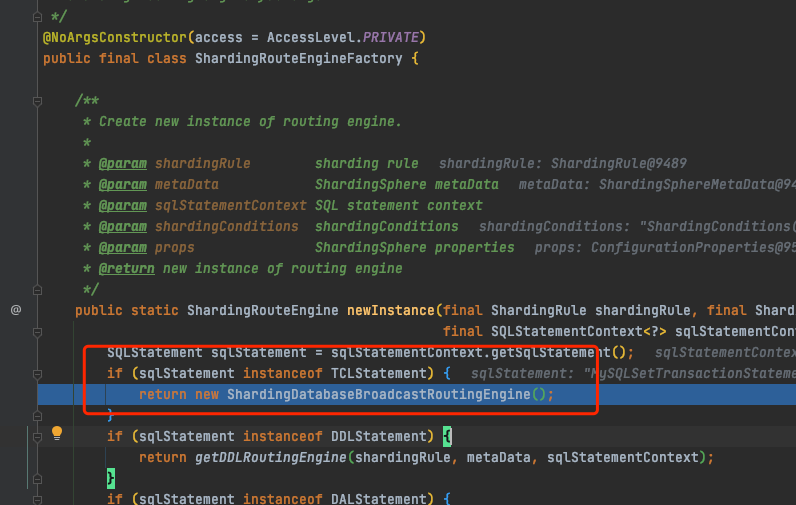
Task: Click 'ShardingSphere properties' javadoc description
Action: point(414,248)
